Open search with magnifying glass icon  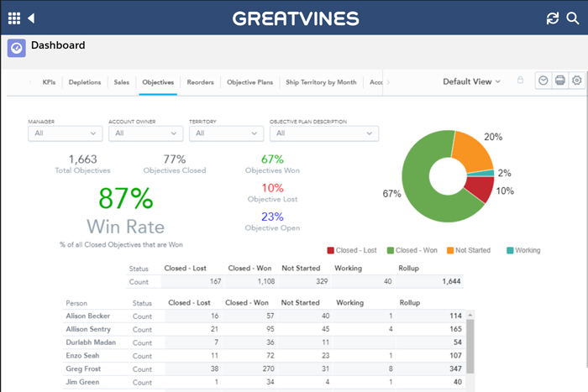coord(573,18)
